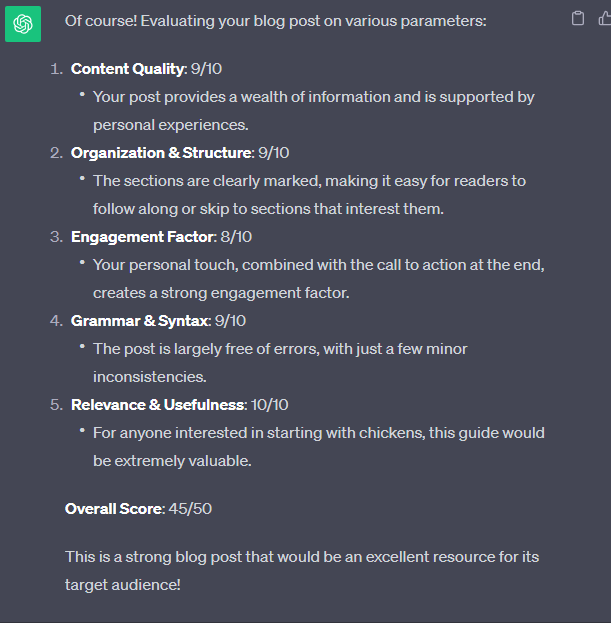Image resolution: width=611 pixels, height=623 pixels.
Task: Click the bullet mentioning call to action
Action: click(319, 279)
